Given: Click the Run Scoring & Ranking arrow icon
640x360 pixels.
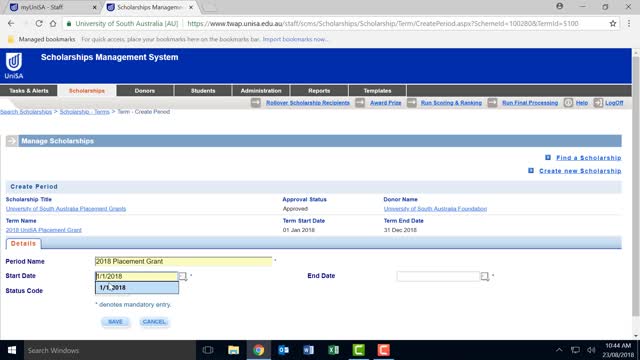Looking at the screenshot, I should [x=411, y=103].
